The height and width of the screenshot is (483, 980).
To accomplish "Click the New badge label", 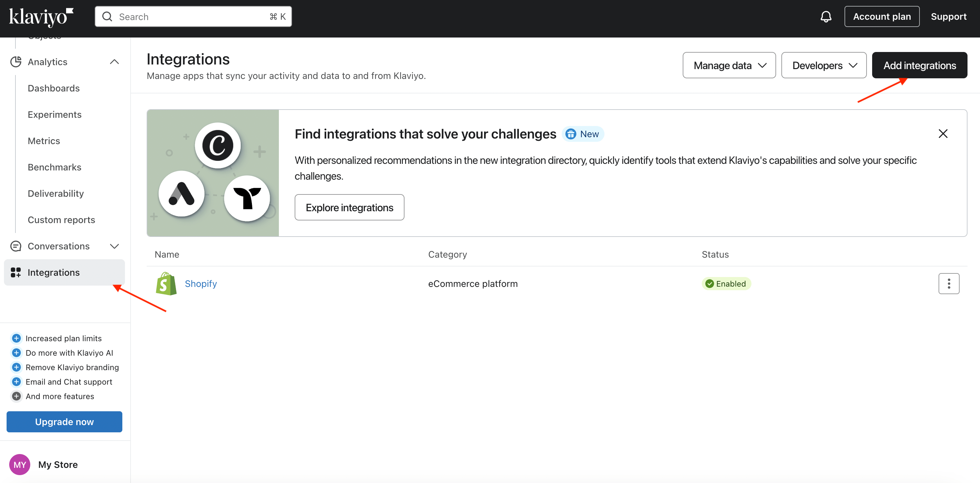I will tap(589, 134).
